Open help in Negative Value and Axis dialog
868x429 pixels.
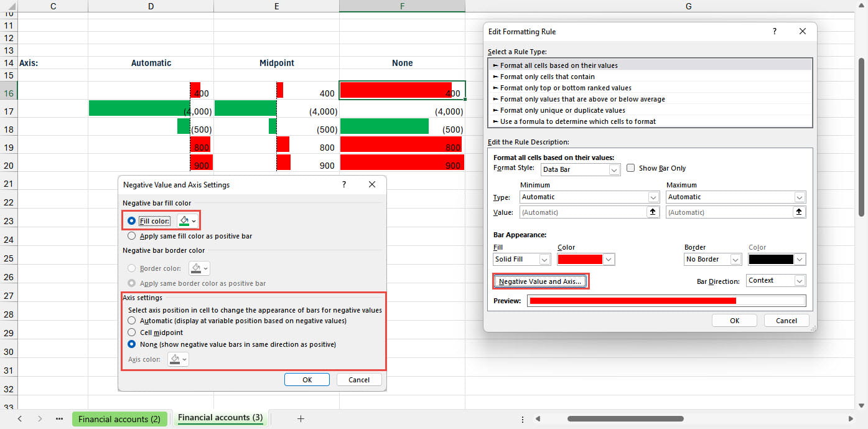click(x=344, y=185)
